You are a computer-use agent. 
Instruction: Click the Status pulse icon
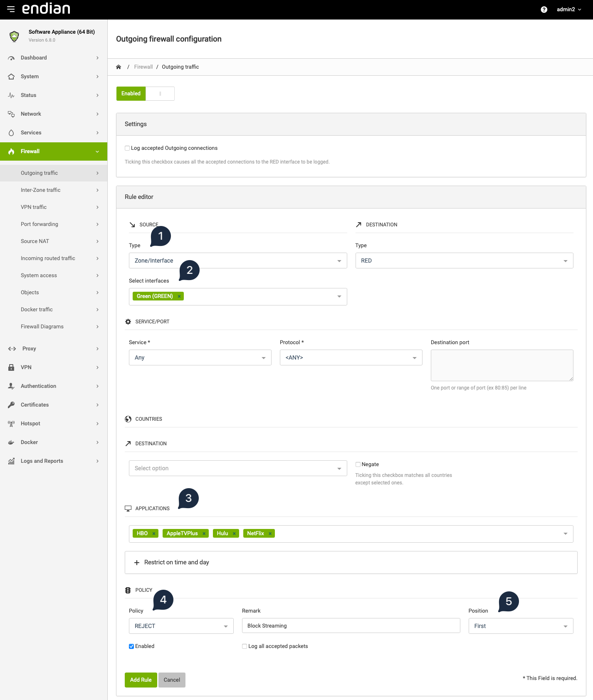[11, 95]
